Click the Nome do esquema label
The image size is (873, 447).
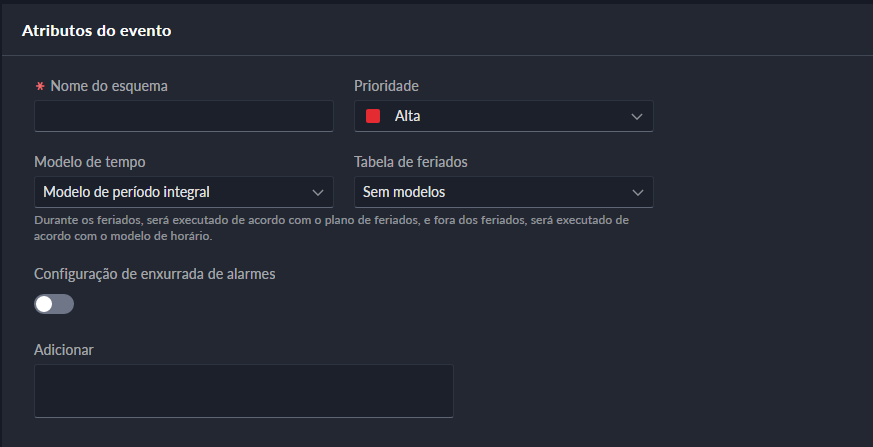[x=109, y=86]
